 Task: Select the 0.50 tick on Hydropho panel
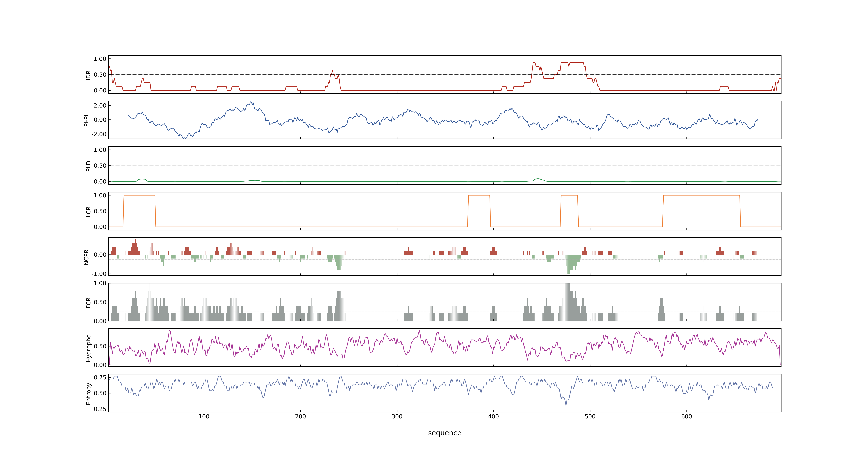coord(100,346)
